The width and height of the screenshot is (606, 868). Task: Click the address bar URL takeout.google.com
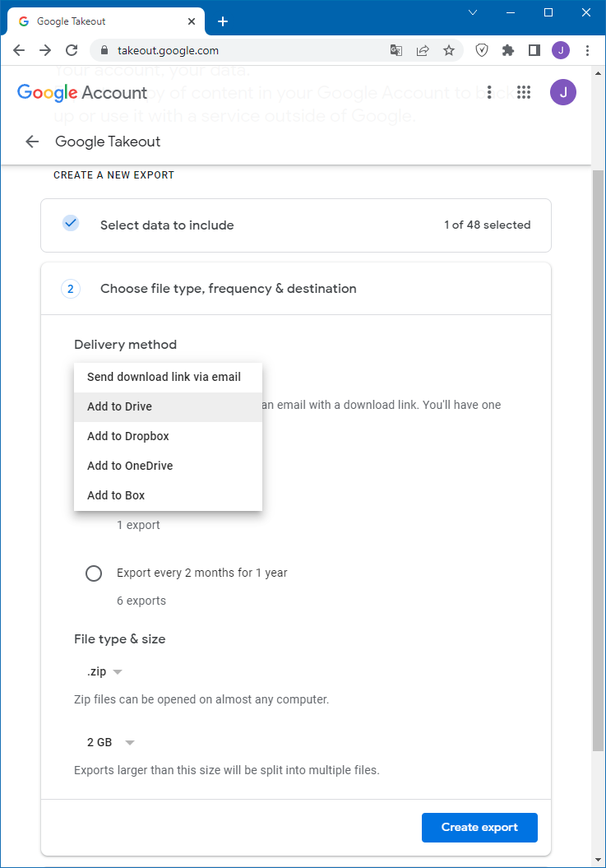(168, 50)
